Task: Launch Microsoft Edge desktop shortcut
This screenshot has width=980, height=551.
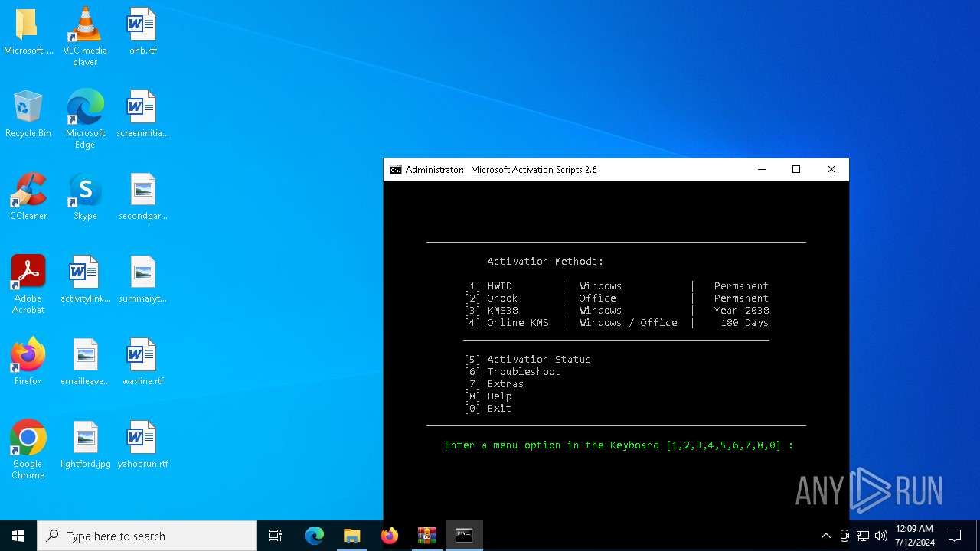Action: tap(85, 119)
